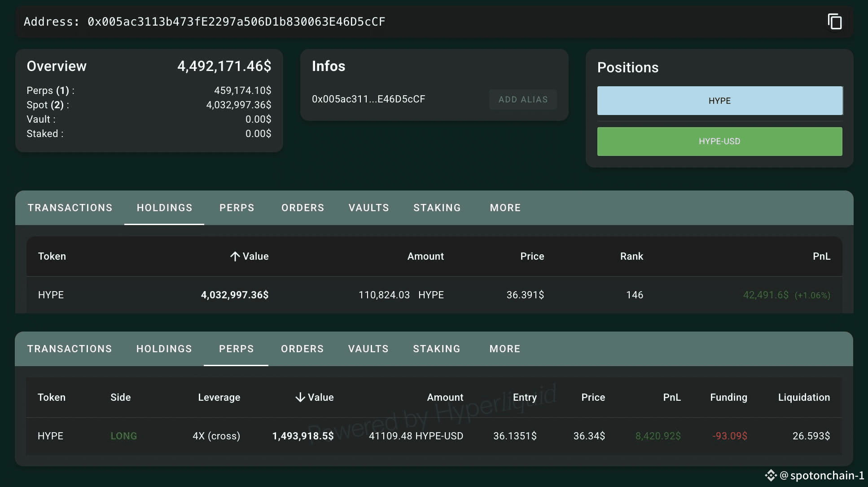
Task: Click the Perps (1) value 459,174.10$
Action: click(242, 91)
